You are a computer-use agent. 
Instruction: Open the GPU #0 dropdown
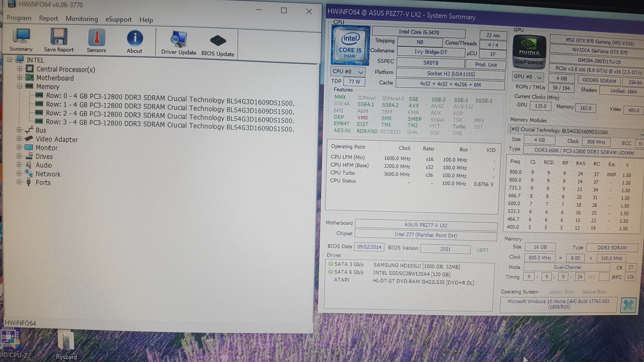[x=528, y=77]
